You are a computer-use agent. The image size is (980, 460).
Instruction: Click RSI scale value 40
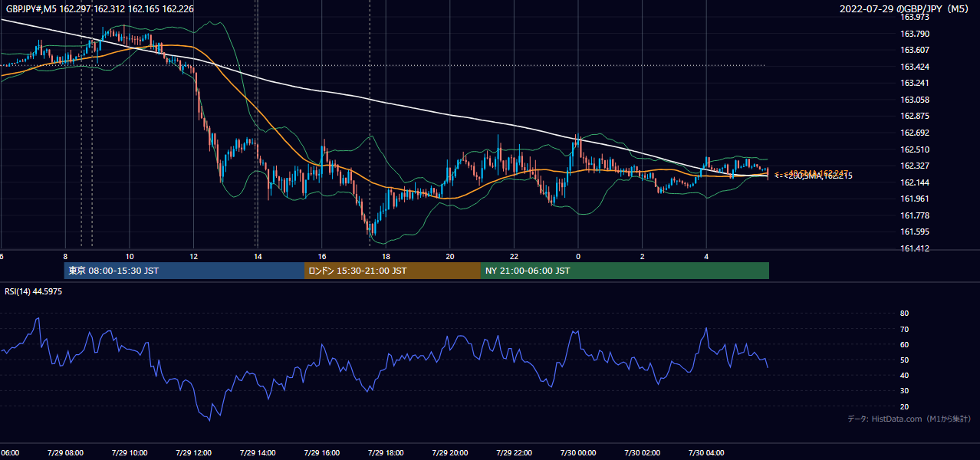click(904, 375)
